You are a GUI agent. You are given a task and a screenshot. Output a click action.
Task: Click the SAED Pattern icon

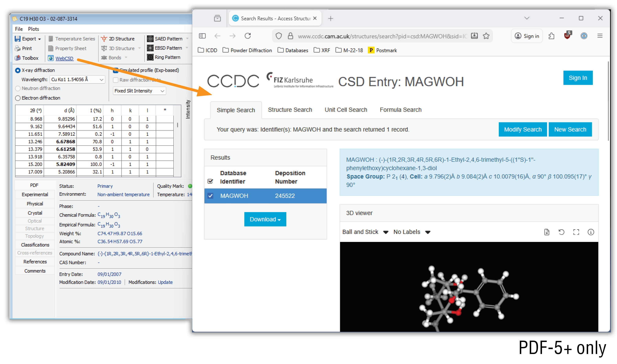pyautogui.click(x=150, y=39)
